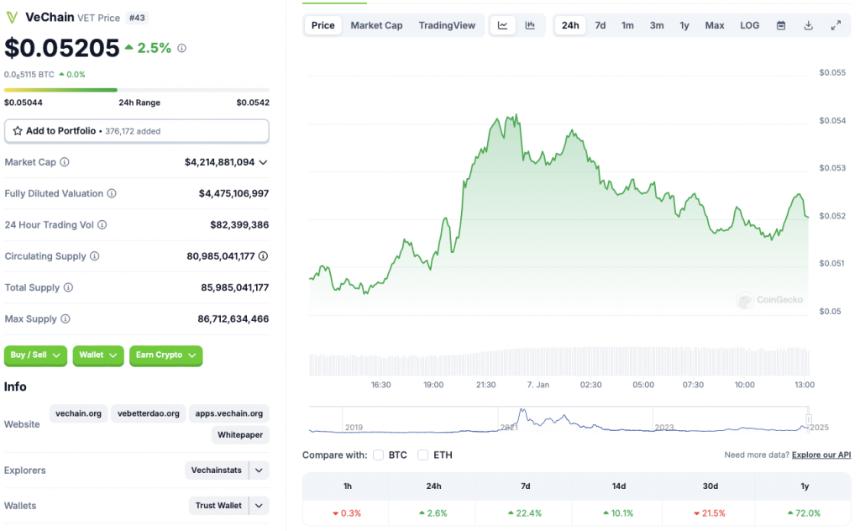The image size is (860, 531).
Task: Expand the Market Cap chevron
Action: [x=263, y=162]
